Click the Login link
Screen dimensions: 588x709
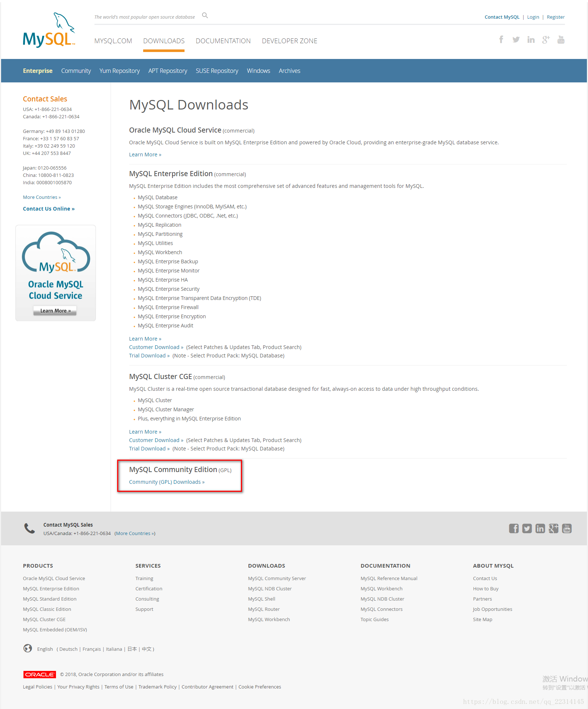coord(533,17)
